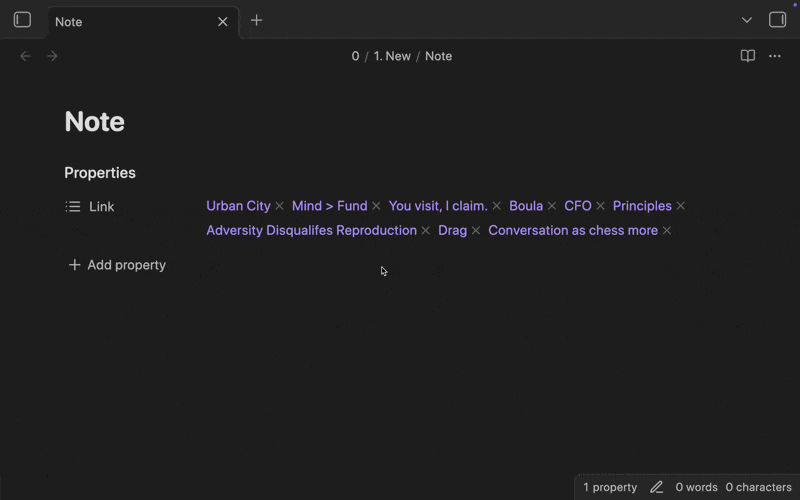Open the more options ellipsis menu
This screenshot has height=500, width=800.
775,56
